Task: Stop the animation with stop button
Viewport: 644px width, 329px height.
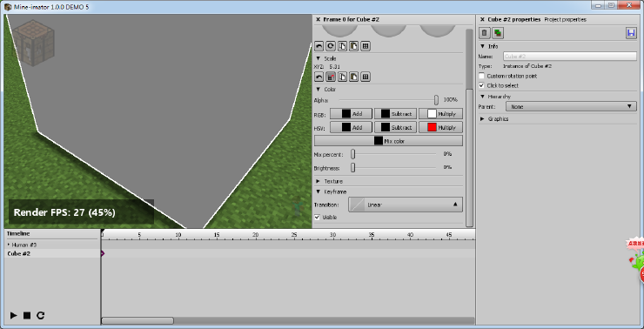Action: point(27,315)
